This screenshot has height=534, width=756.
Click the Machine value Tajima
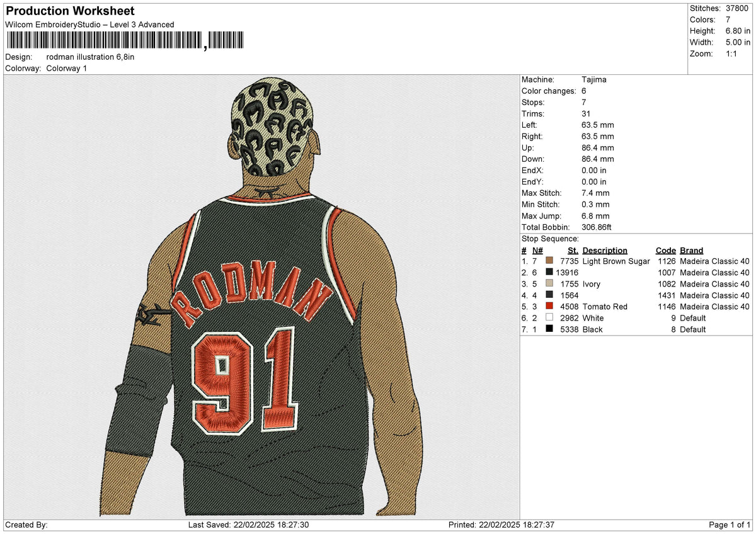(594, 80)
